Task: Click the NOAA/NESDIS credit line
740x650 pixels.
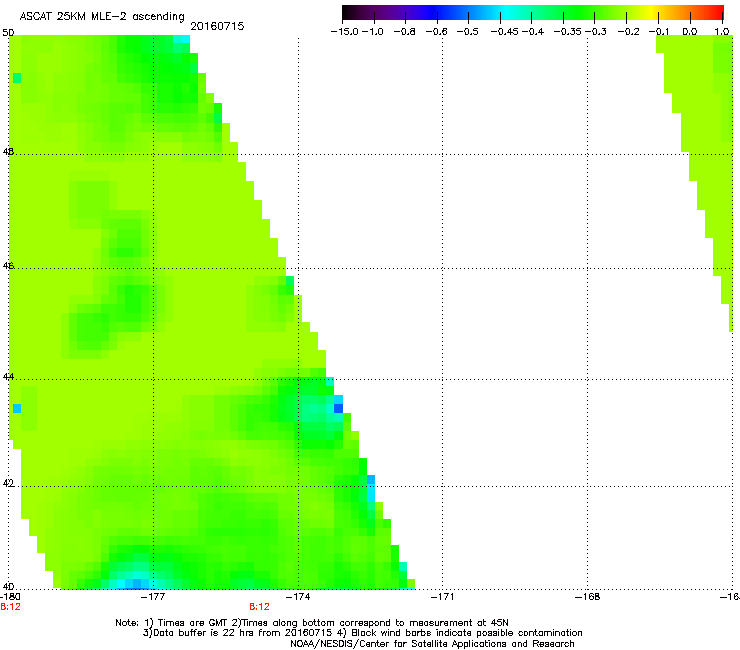Action: coord(432,644)
